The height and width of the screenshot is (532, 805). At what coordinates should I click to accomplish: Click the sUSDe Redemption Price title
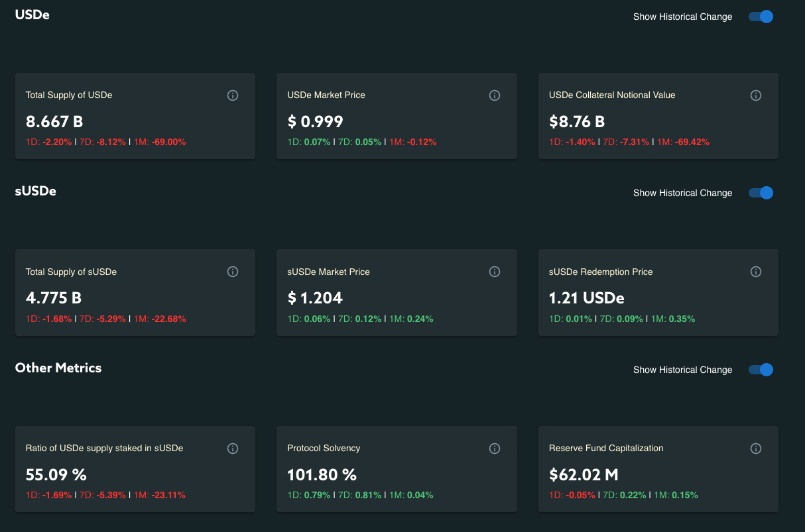(601, 272)
